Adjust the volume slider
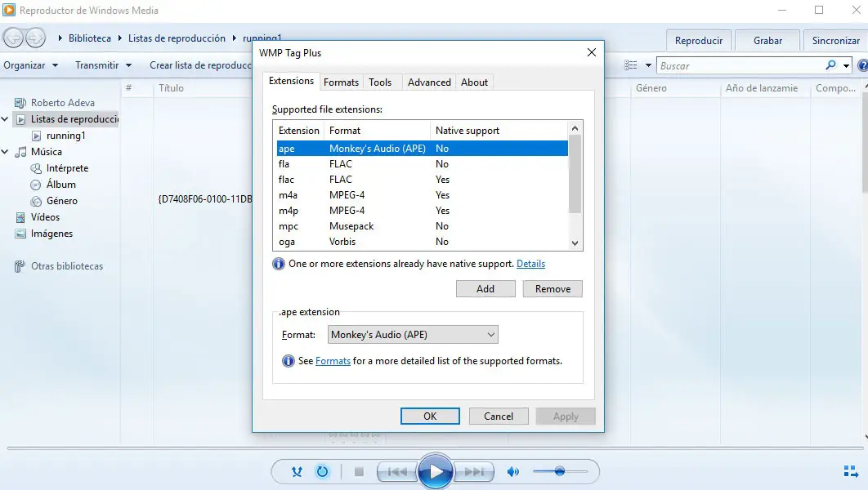The image size is (868, 490). pyautogui.click(x=560, y=471)
